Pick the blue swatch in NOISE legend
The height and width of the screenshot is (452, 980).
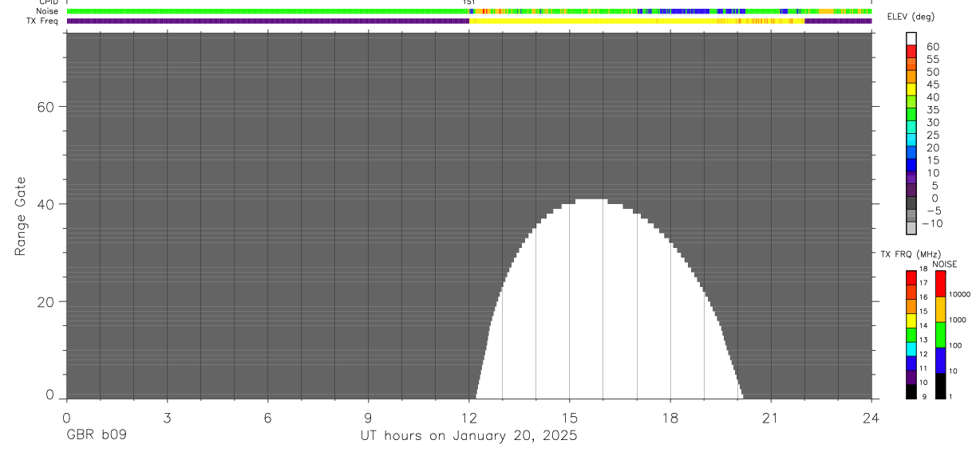pyautogui.click(x=940, y=360)
